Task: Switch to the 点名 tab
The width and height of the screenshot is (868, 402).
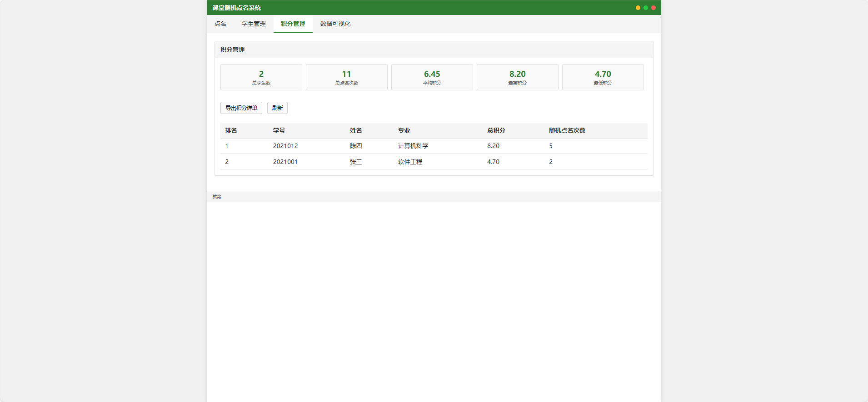Action: coord(220,24)
